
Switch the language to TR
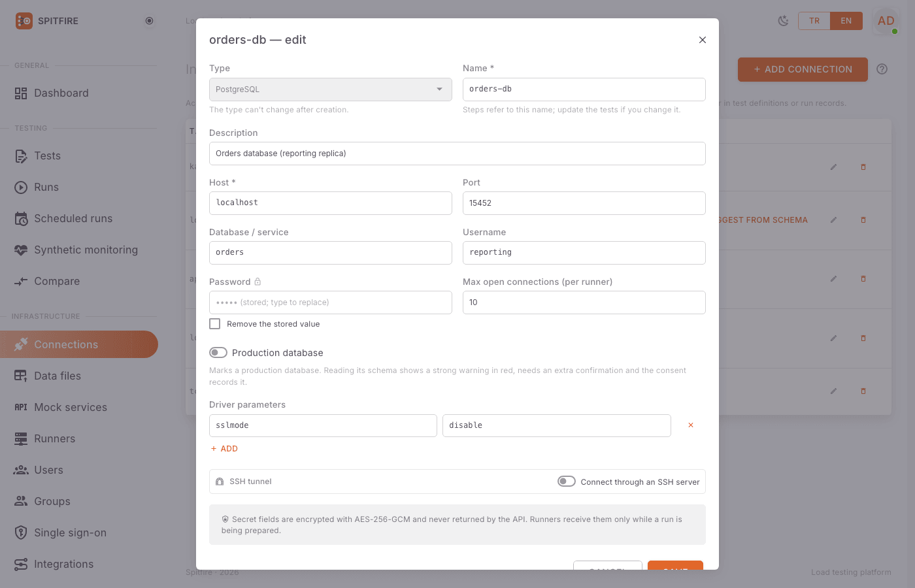[x=814, y=21]
